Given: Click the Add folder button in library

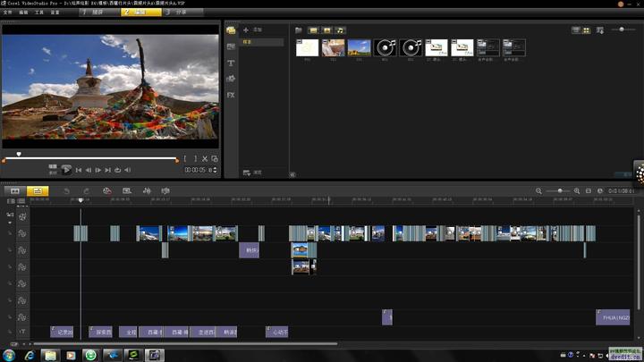Looking at the screenshot, I should click(x=252, y=30).
